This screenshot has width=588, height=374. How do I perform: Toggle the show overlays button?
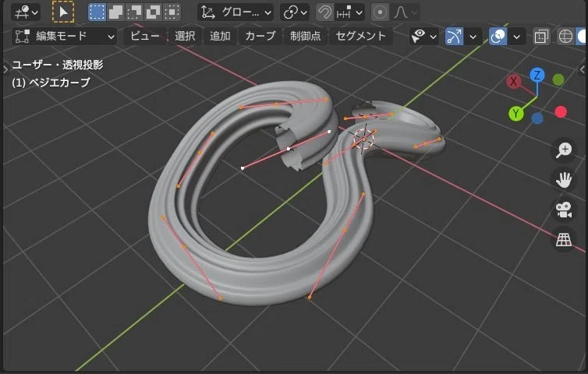pyautogui.click(x=498, y=37)
